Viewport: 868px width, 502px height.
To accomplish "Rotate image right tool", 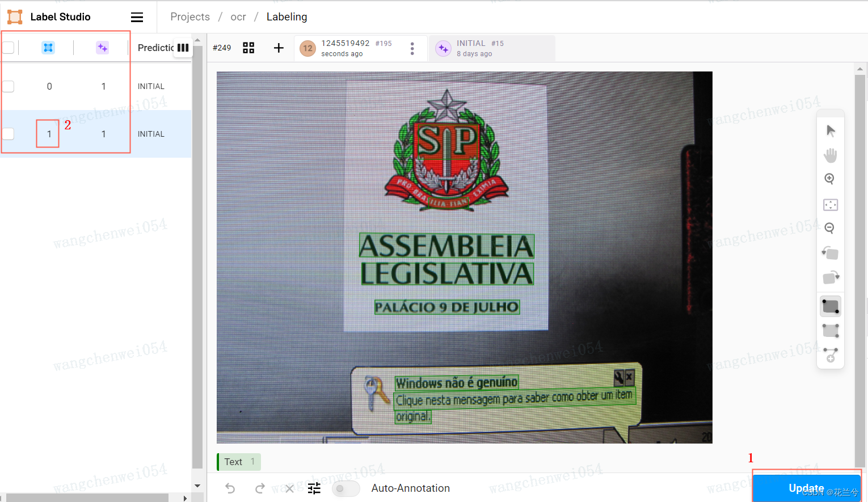I will tap(831, 277).
